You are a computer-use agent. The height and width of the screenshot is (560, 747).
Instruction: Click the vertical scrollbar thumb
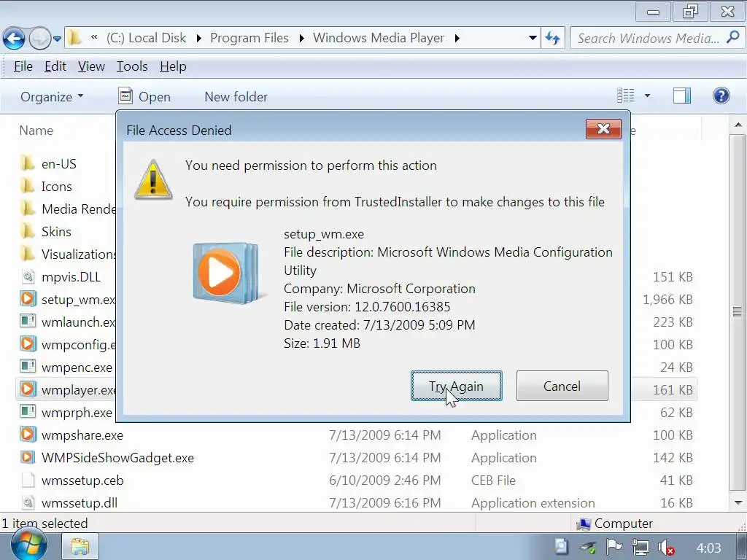(x=738, y=312)
